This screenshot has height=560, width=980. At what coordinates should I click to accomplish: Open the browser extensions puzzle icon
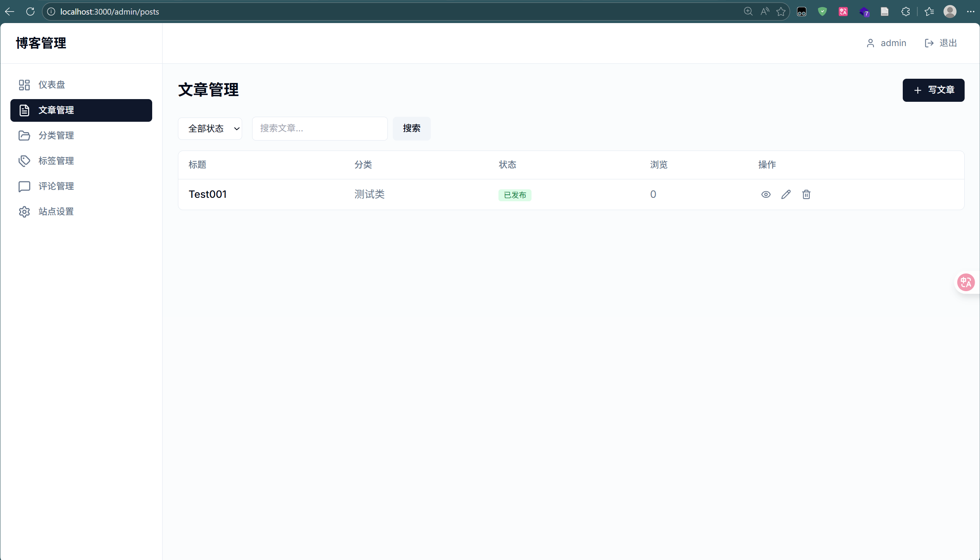pos(905,12)
